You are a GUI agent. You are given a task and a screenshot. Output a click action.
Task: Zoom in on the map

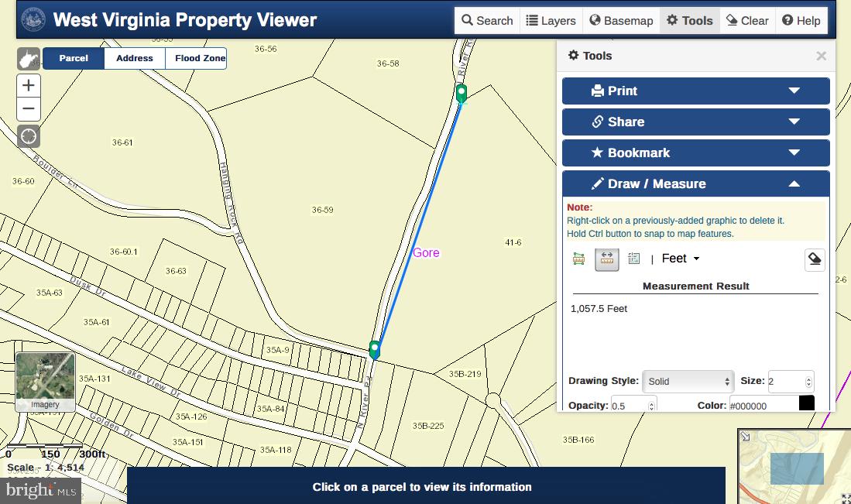[x=29, y=85]
